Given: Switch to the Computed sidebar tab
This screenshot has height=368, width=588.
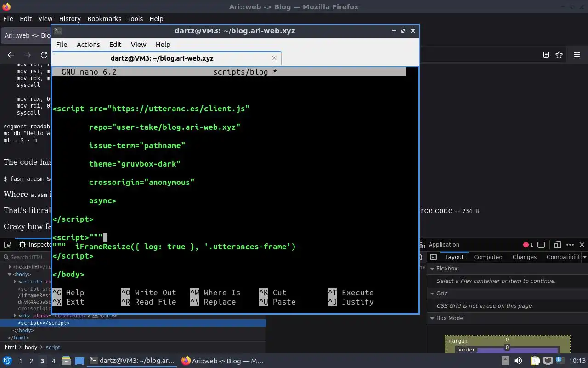Looking at the screenshot, I should click(x=488, y=257).
